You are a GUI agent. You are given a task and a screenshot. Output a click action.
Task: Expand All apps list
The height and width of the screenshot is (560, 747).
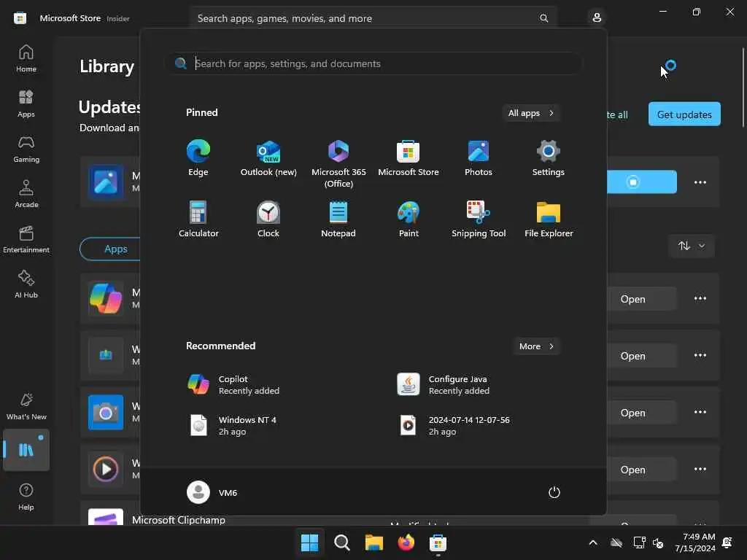point(531,113)
